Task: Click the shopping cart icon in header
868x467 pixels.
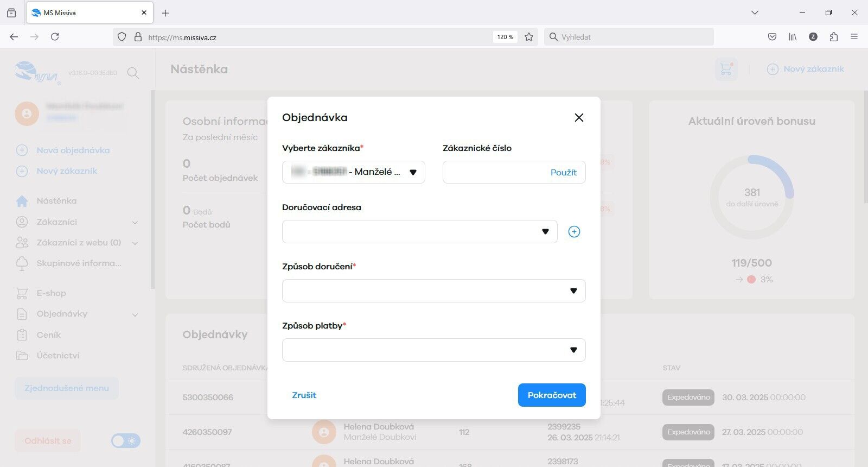Action: click(726, 70)
